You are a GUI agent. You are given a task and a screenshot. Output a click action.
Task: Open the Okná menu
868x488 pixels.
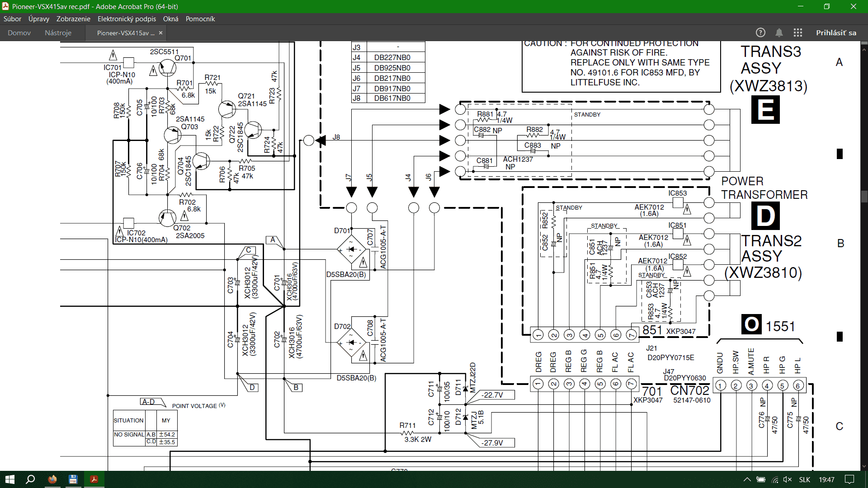[170, 19]
